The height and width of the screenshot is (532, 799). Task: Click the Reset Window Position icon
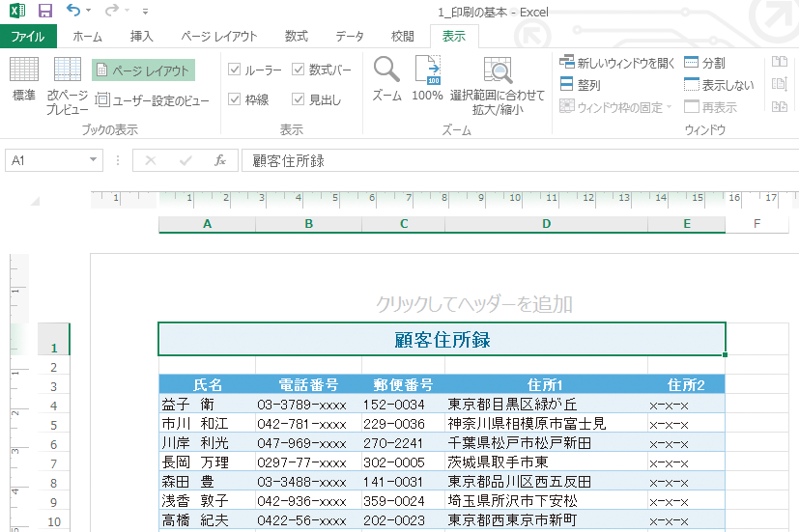[x=779, y=106]
